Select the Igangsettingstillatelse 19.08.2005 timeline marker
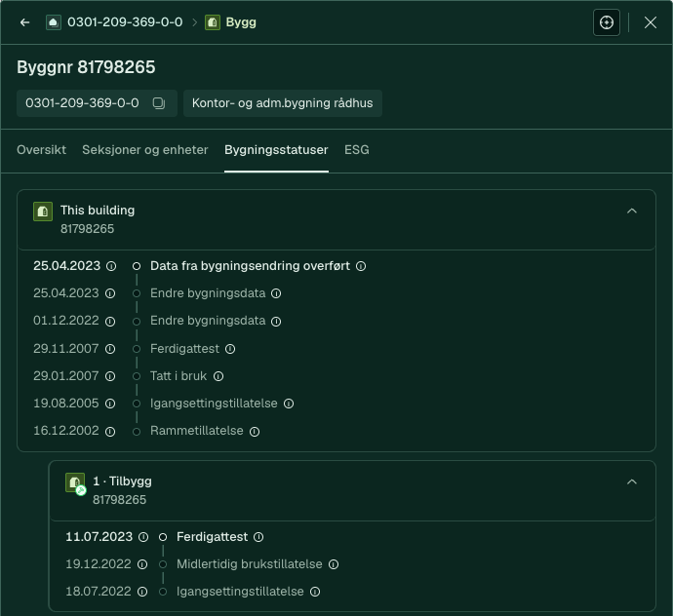 click(137, 404)
